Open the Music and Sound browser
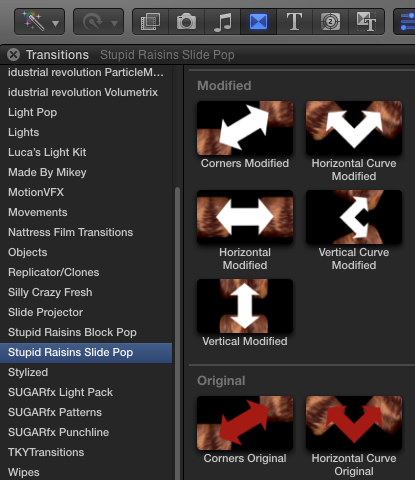415x480 pixels. point(222,22)
